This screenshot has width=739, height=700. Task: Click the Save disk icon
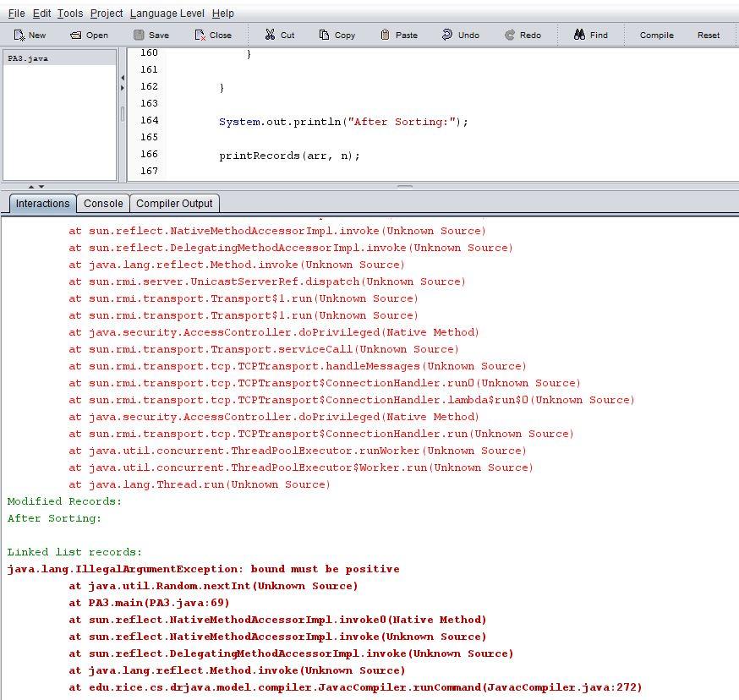139,35
